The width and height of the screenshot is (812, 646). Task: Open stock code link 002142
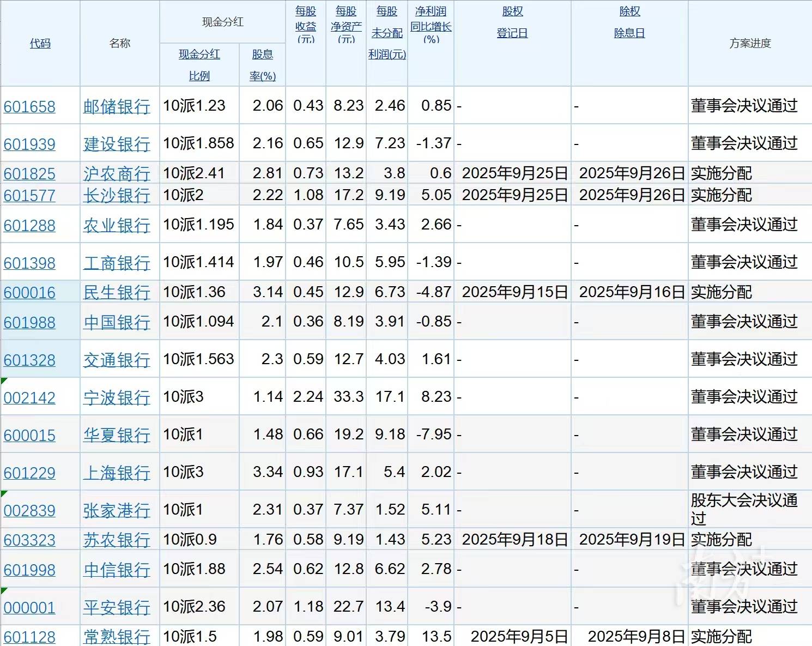click(29, 397)
